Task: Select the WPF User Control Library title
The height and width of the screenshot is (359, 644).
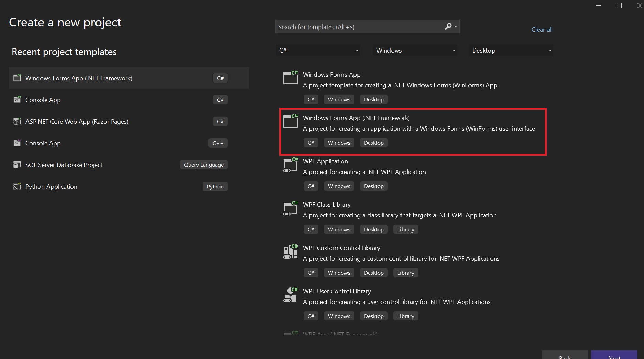Action: pos(337,291)
